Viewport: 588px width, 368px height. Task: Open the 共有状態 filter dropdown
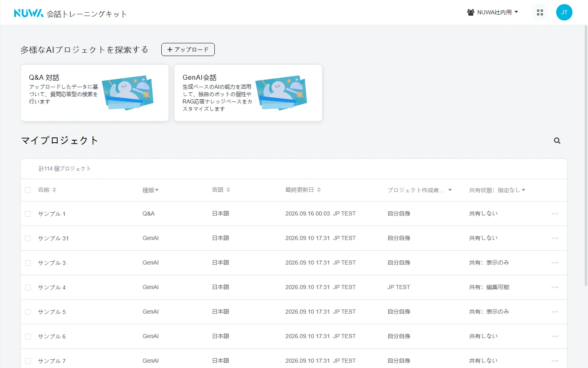tap(497, 190)
